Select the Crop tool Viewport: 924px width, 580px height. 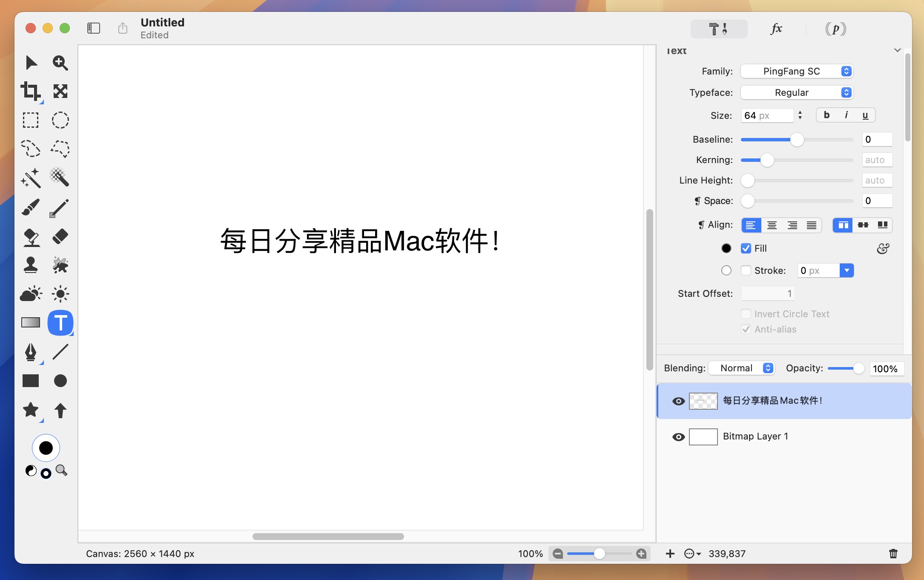[31, 91]
